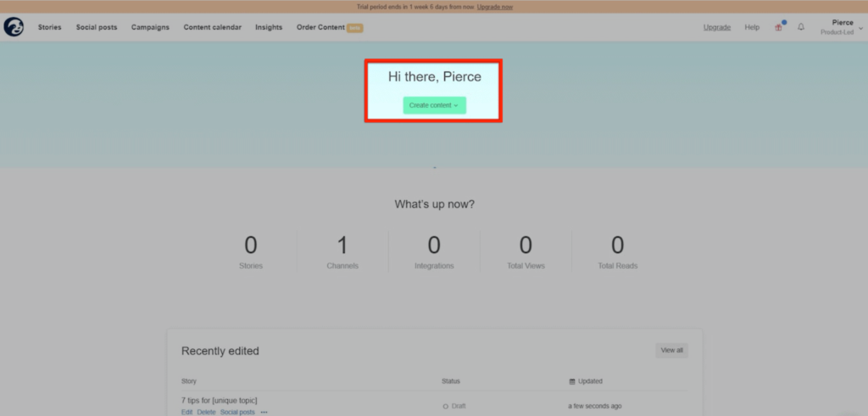Open the Insights section
This screenshot has width=868, height=416.
pyautogui.click(x=269, y=27)
